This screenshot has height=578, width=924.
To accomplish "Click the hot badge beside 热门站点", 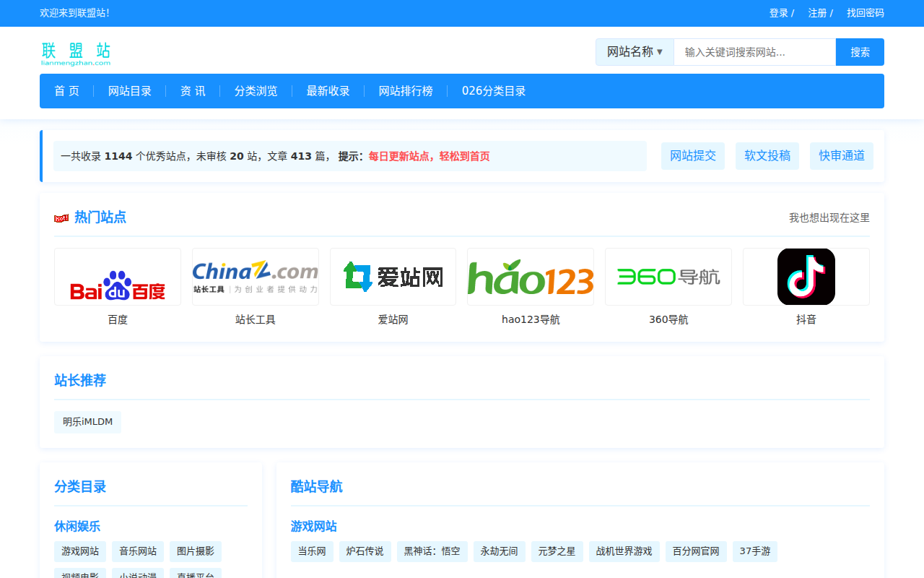I will coord(61,218).
